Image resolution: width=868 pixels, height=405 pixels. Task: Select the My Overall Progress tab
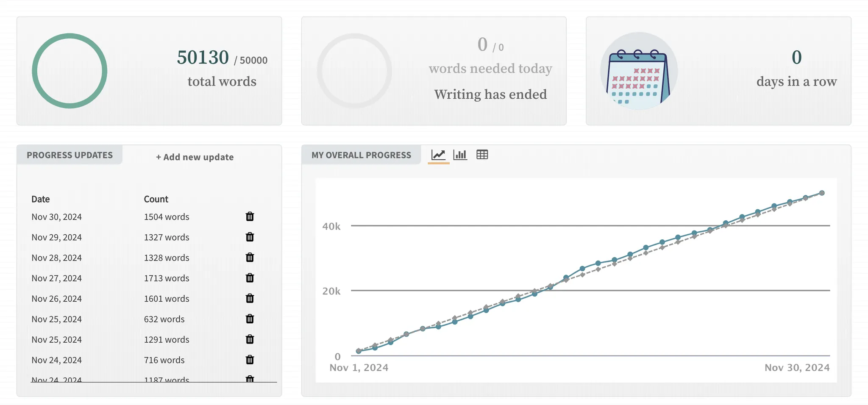(x=361, y=155)
